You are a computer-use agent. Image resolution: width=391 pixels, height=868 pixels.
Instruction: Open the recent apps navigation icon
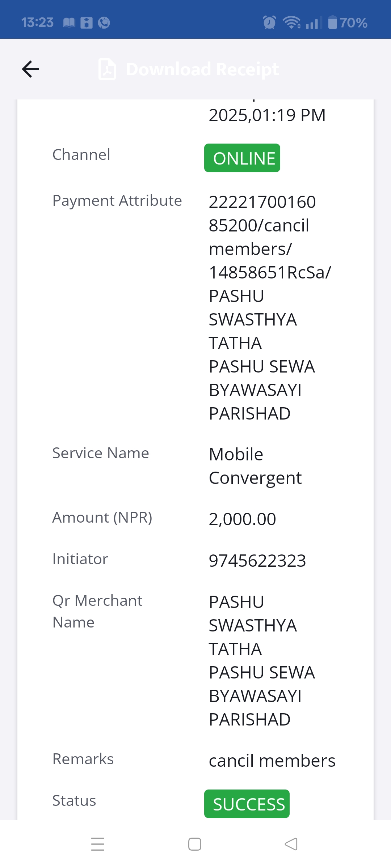pos(98,844)
